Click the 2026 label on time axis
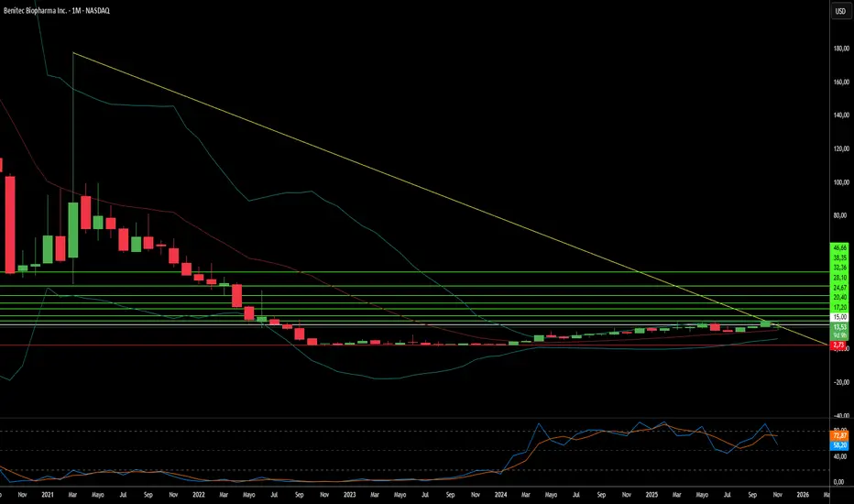 pos(802,495)
